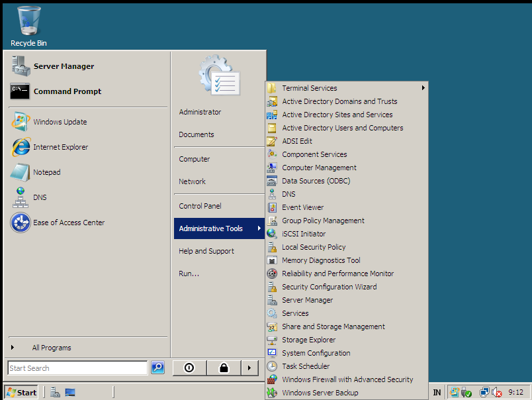The height and width of the screenshot is (400, 532).
Task: Launch Internet Explorer icon
Action: [21, 147]
